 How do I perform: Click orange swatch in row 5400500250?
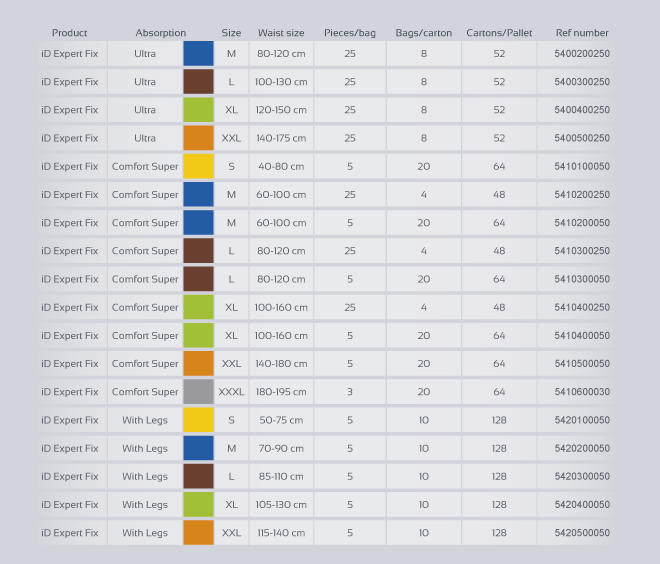(198, 138)
